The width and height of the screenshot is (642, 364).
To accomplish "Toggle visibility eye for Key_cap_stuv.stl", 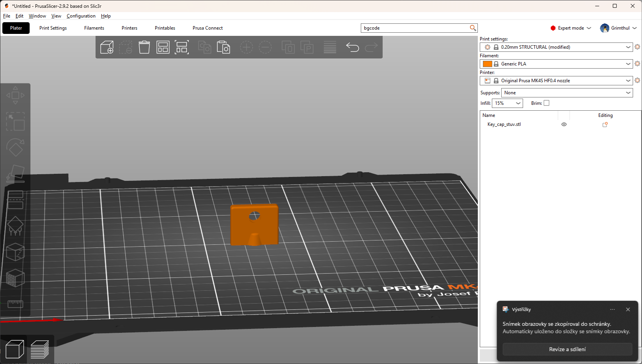I will tap(564, 125).
